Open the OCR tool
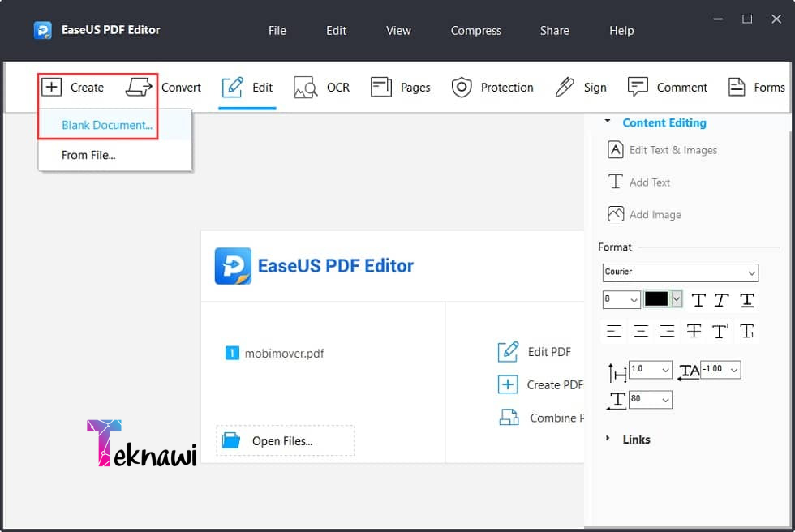This screenshot has height=532, width=795. pyautogui.click(x=321, y=87)
